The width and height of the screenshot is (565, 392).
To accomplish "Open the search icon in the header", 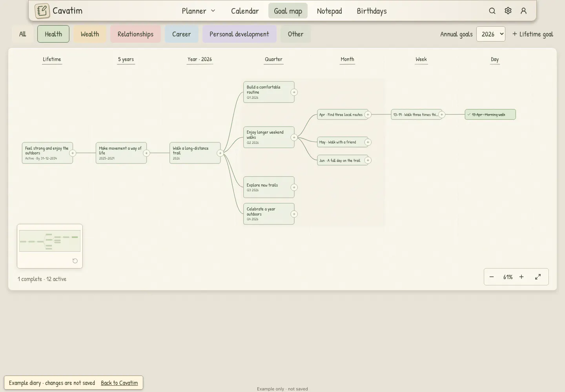I will [492, 11].
